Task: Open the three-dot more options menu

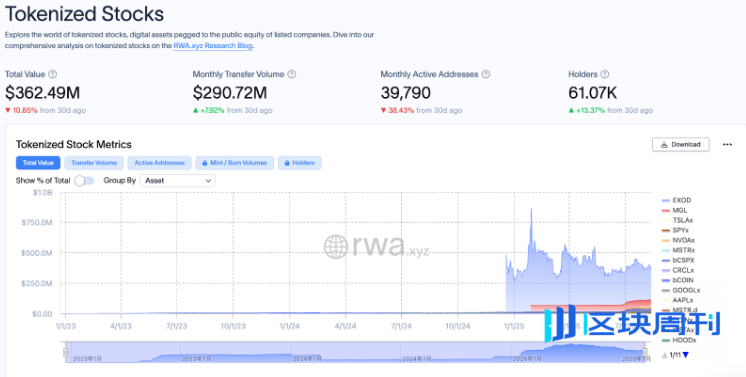Action: tap(727, 144)
